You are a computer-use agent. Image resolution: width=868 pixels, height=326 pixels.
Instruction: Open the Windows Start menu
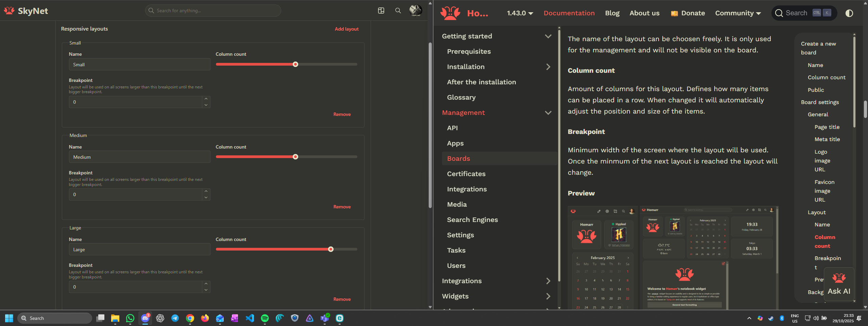pyautogui.click(x=9, y=318)
